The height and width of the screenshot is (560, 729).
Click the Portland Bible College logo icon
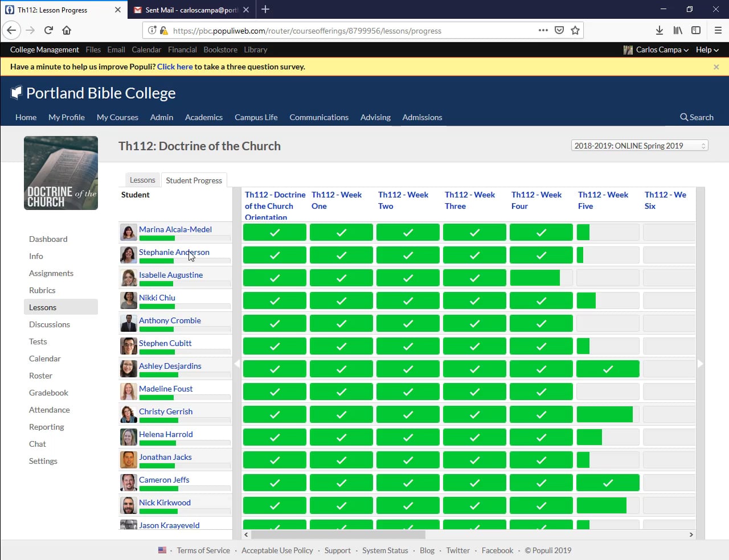click(x=17, y=92)
